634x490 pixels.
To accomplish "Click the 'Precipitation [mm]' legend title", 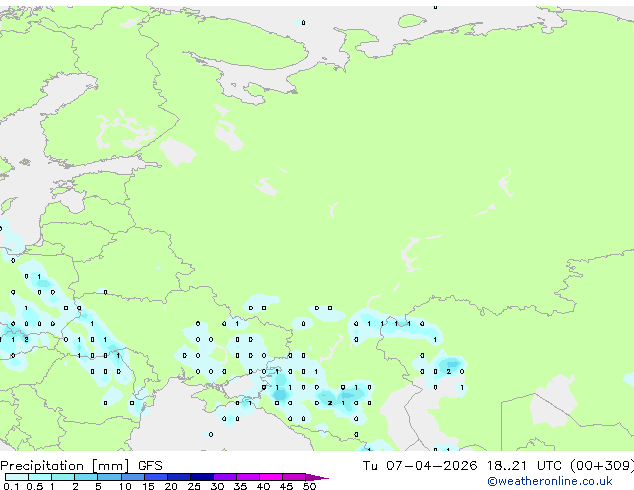I will [65, 466].
